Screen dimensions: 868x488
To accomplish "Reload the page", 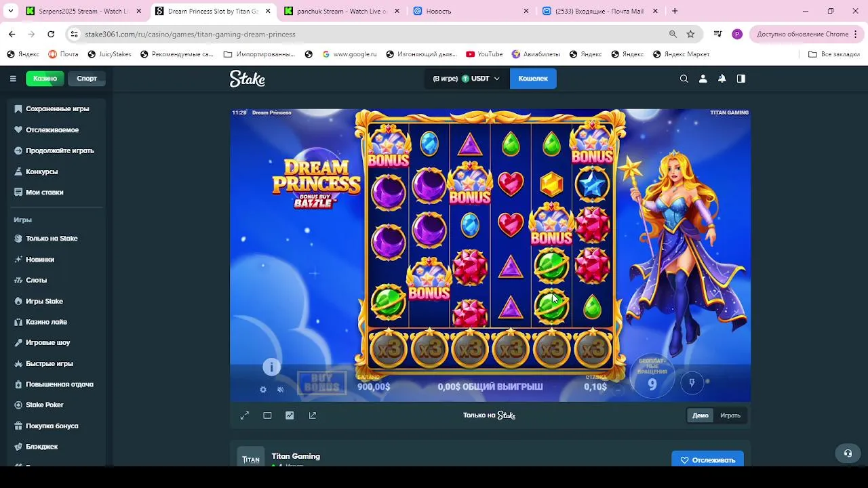I will (51, 34).
